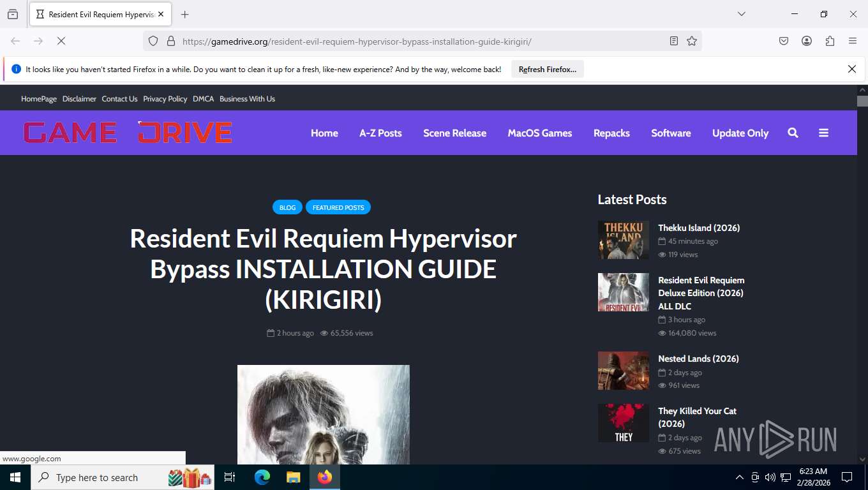Image resolution: width=868 pixels, height=490 pixels.
Task: Stop loading the page
Action: click(61, 41)
